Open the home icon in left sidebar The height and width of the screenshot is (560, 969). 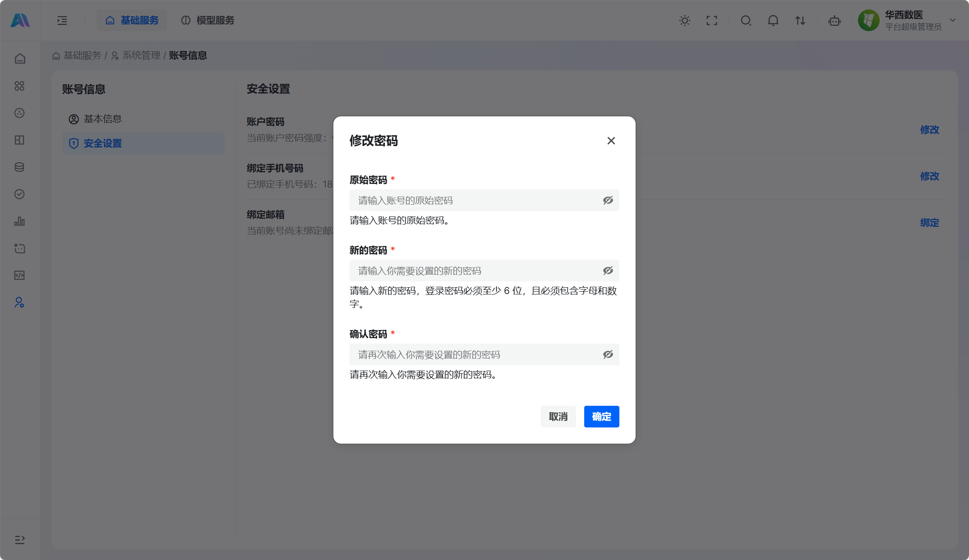(19, 59)
